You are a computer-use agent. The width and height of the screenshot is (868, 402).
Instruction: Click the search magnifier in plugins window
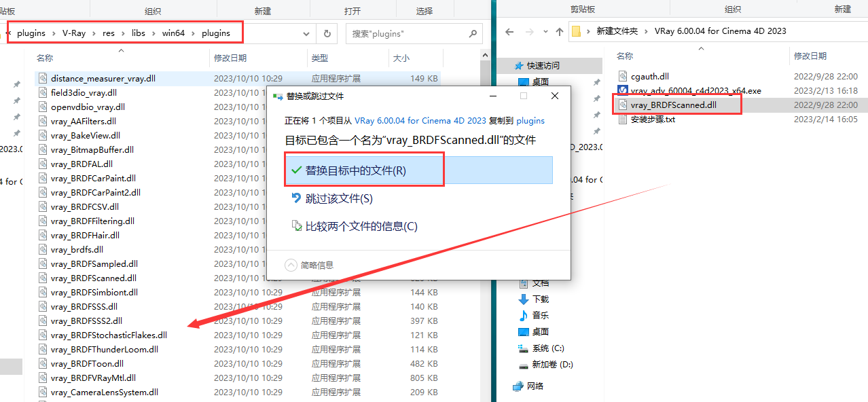(x=473, y=33)
